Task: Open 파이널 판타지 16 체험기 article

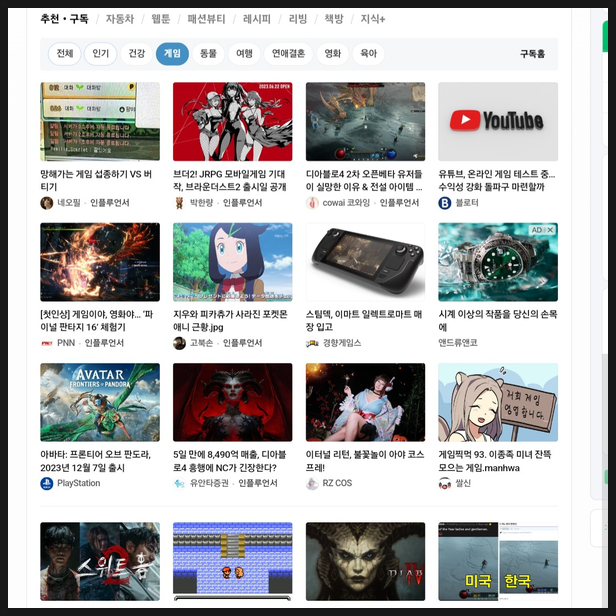Action: [97, 321]
